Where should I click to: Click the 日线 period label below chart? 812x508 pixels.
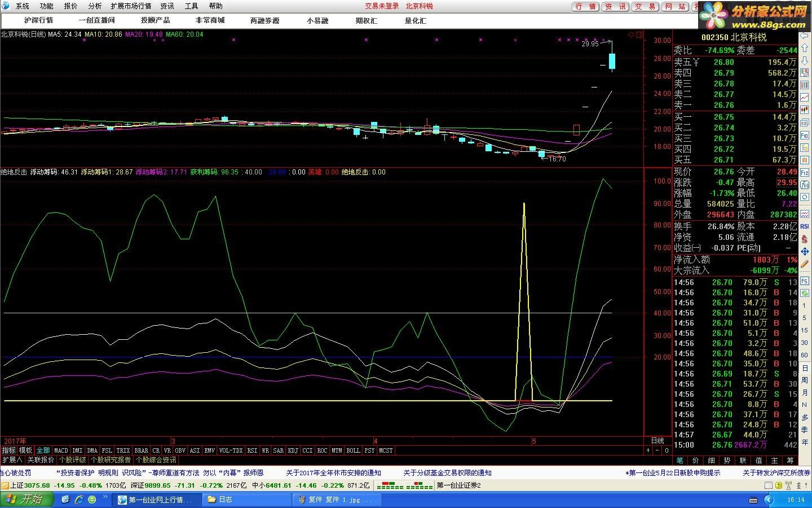[x=657, y=441]
